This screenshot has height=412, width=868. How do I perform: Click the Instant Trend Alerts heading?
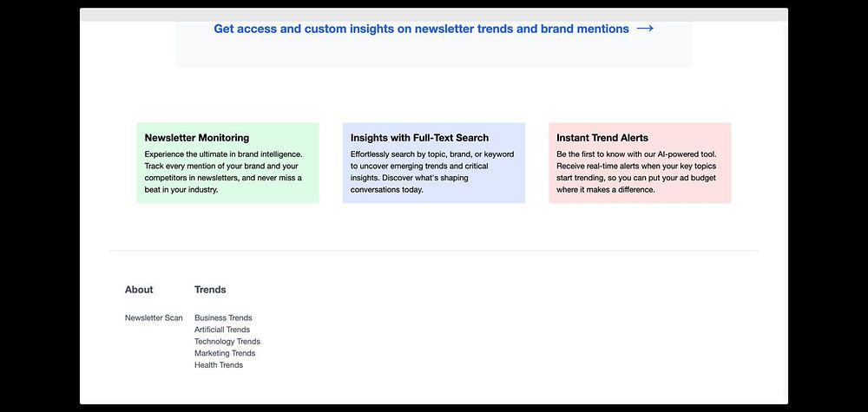pos(602,138)
